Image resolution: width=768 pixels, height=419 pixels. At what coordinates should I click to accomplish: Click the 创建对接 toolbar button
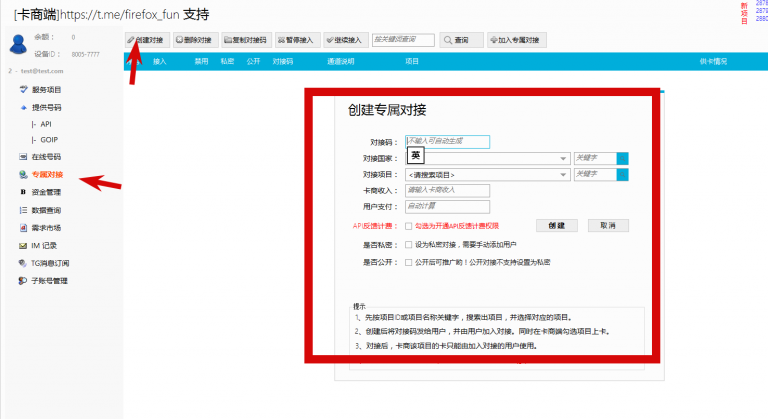pyautogui.click(x=147, y=40)
